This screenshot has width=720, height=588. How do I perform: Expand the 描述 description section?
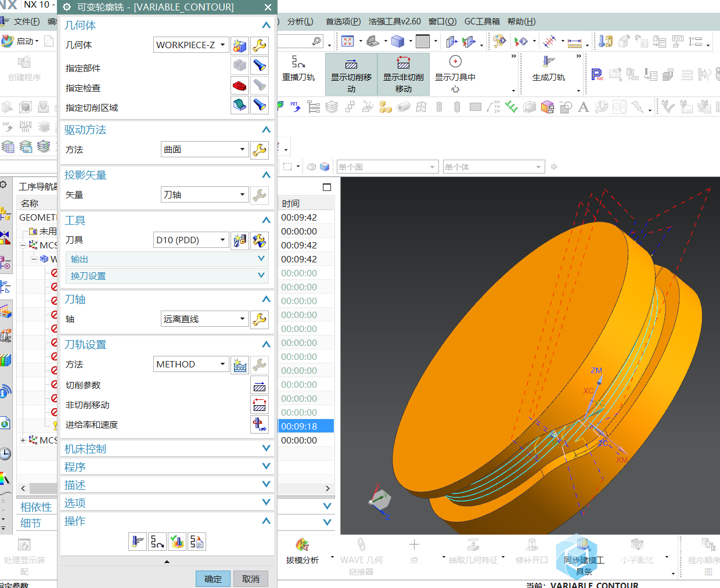167,485
